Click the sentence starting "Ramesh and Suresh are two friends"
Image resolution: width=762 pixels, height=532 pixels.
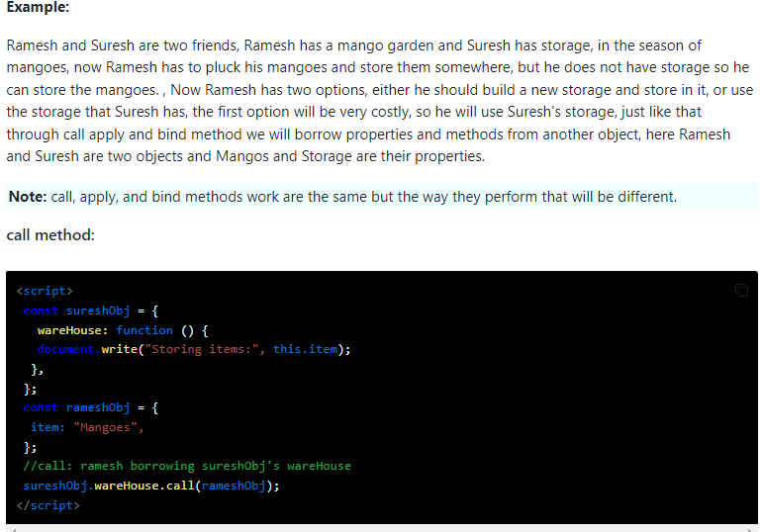point(354,45)
